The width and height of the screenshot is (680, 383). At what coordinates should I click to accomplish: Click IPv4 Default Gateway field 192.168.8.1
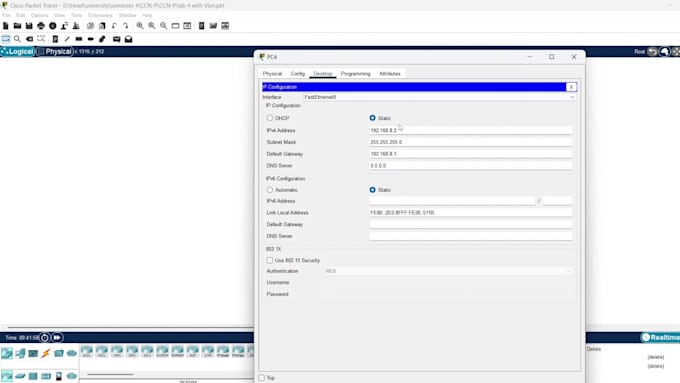471,154
